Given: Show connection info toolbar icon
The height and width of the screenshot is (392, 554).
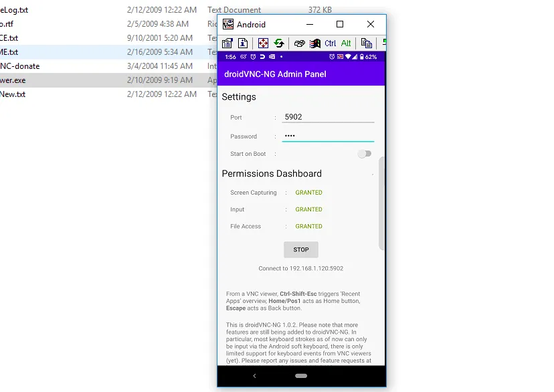Looking at the screenshot, I should click(243, 43).
